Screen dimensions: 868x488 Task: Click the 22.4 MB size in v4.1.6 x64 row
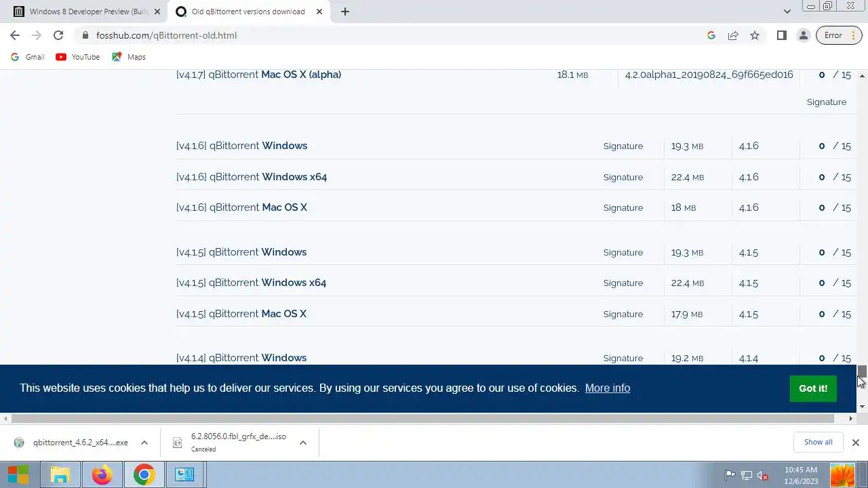tap(688, 177)
